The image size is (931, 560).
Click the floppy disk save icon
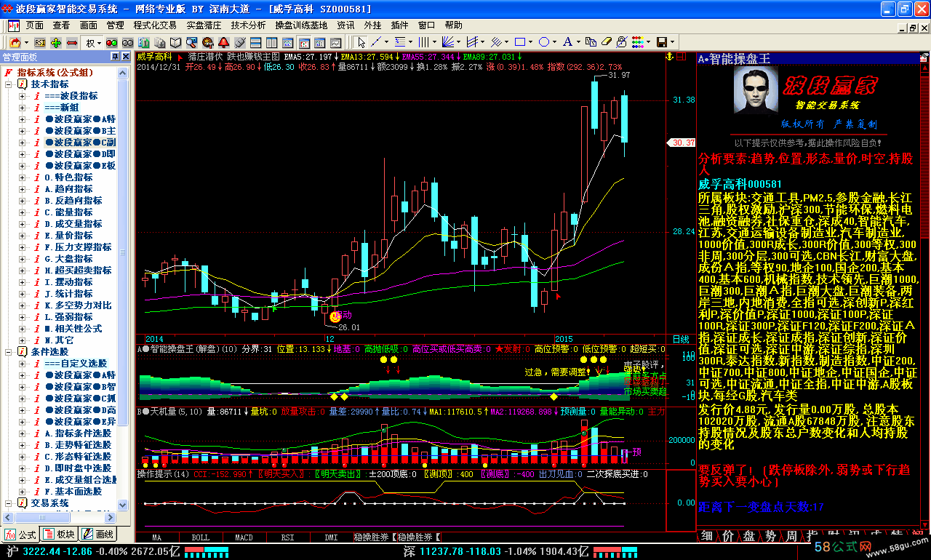pyautogui.click(x=661, y=42)
